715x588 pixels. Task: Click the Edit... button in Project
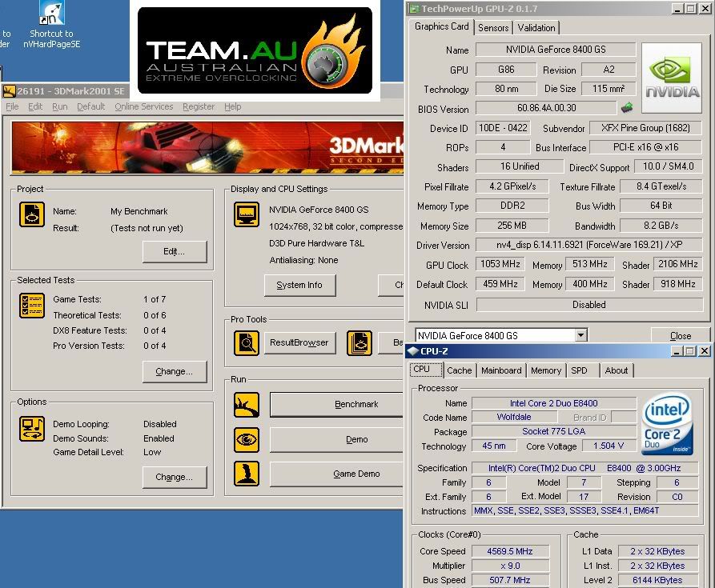[175, 251]
